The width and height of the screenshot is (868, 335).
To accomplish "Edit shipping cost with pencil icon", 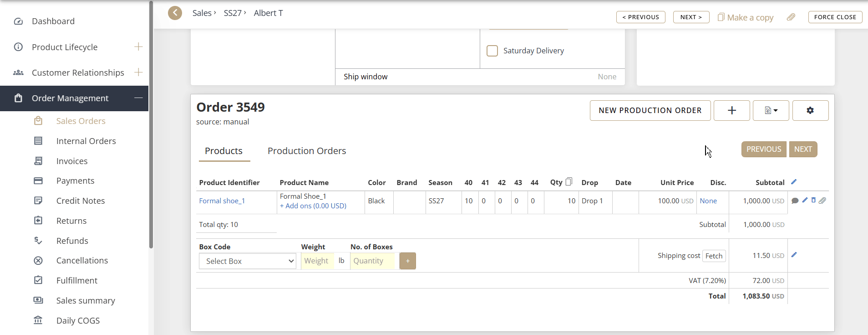I will pos(794,255).
